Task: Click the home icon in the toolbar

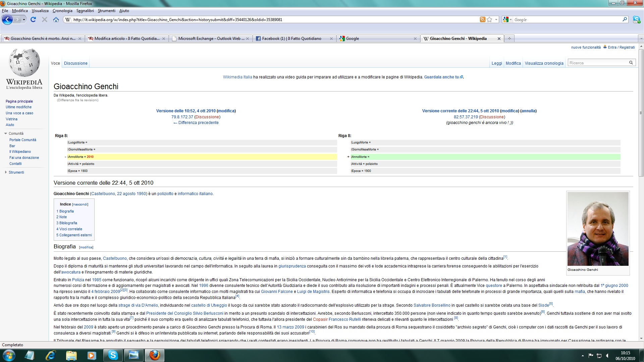Action: 56,20
